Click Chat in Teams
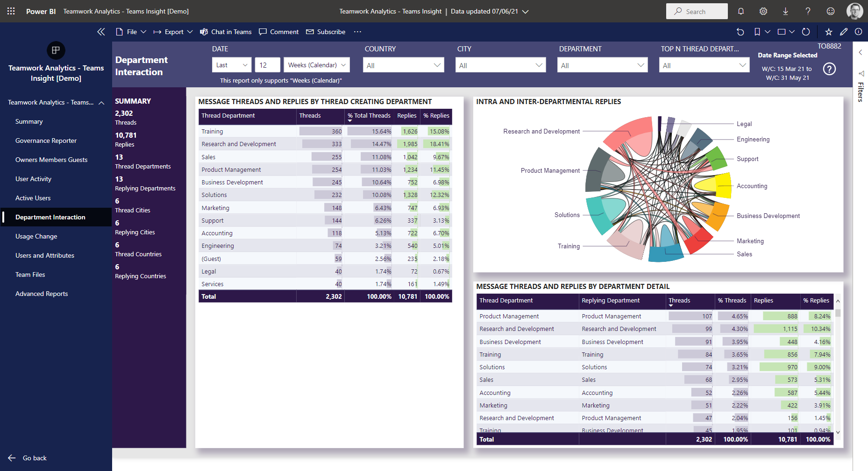Screen dimensions: 868x471 226,32
